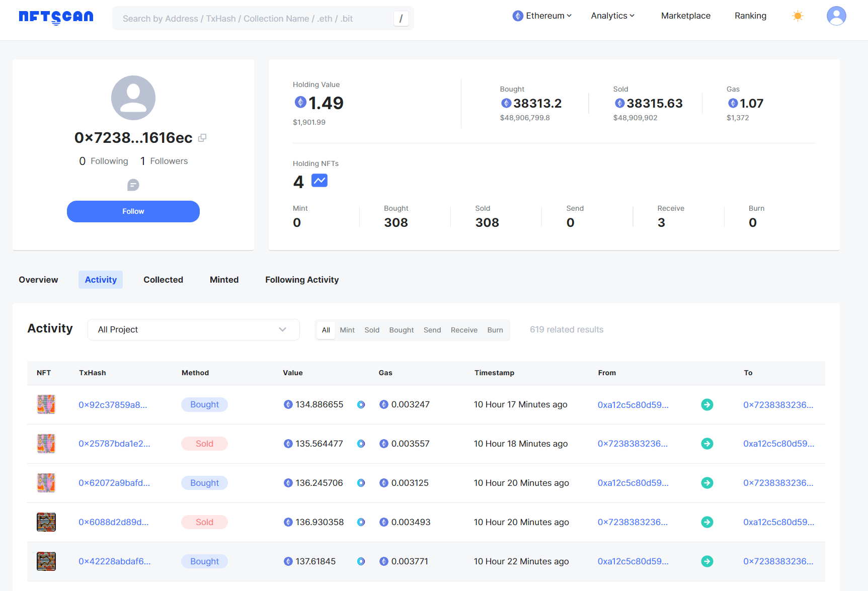The height and width of the screenshot is (591, 868).
Task: Toggle the light/dark theme sun icon
Action: click(x=798, y=16)
